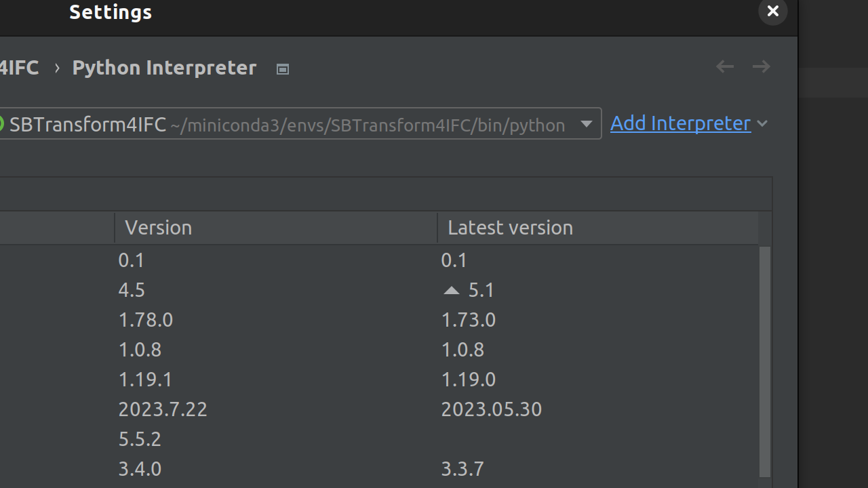Click the interpreter path ending in bin/python
868x488 pixels.
pos(368,125)
